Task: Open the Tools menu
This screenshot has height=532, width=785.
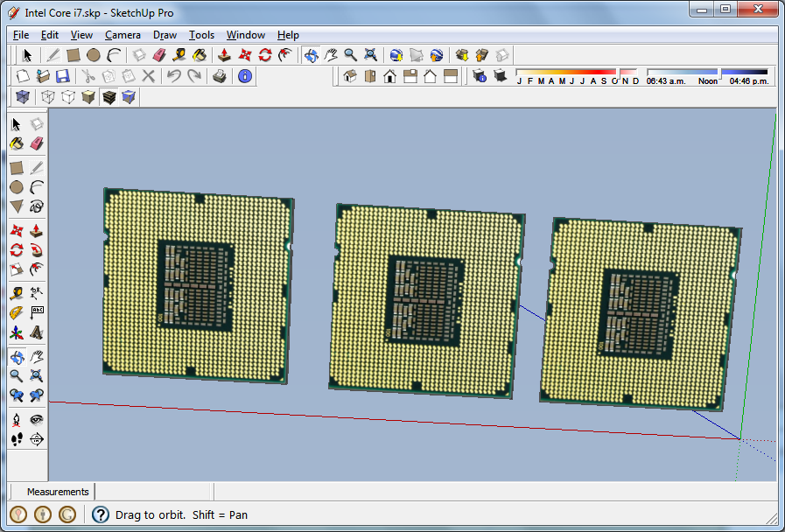Action: pos(201,35)
